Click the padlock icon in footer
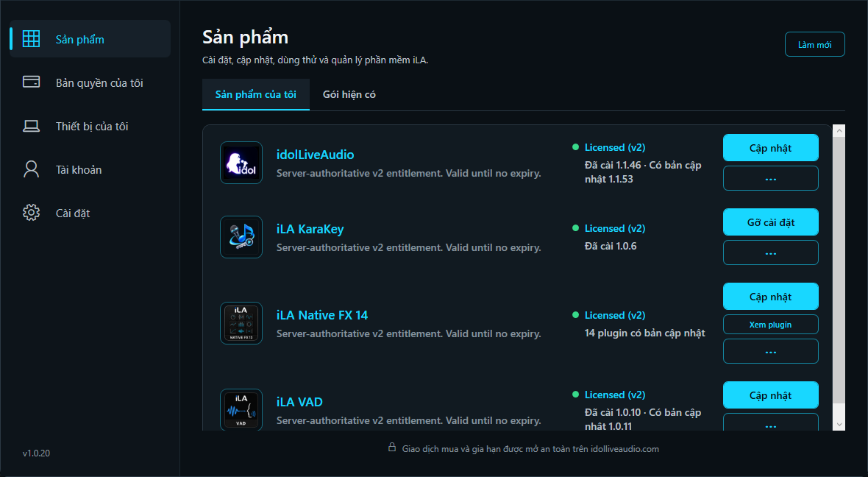This screenshot has height=477, width=868. (392, 448)
